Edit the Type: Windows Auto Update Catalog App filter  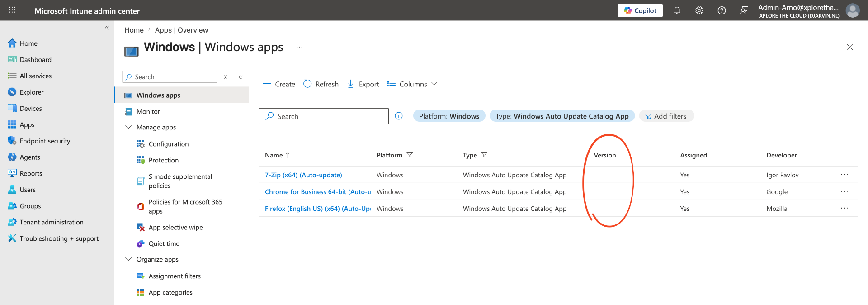[x=562, y=116]
